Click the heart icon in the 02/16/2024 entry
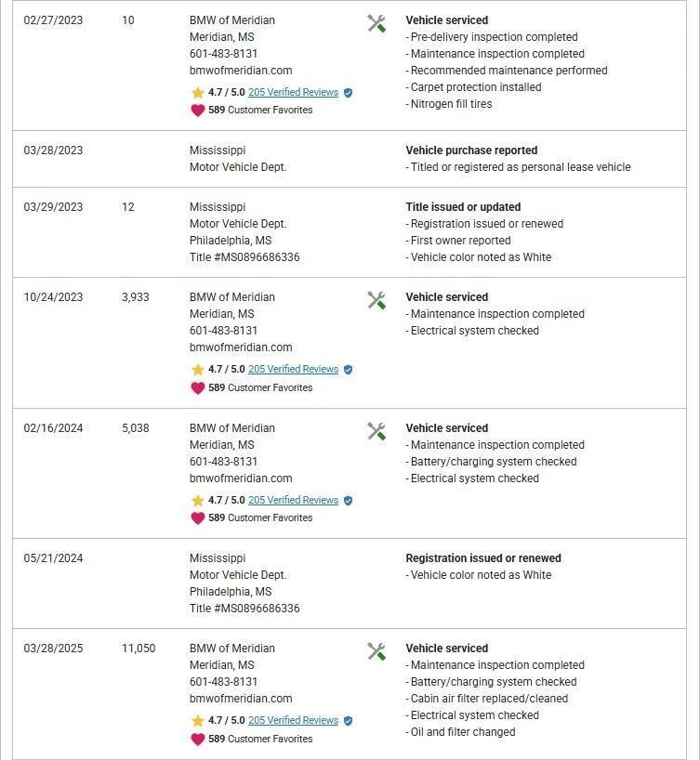Viewport: 700px width, 760px height. (x=197, y=518)
